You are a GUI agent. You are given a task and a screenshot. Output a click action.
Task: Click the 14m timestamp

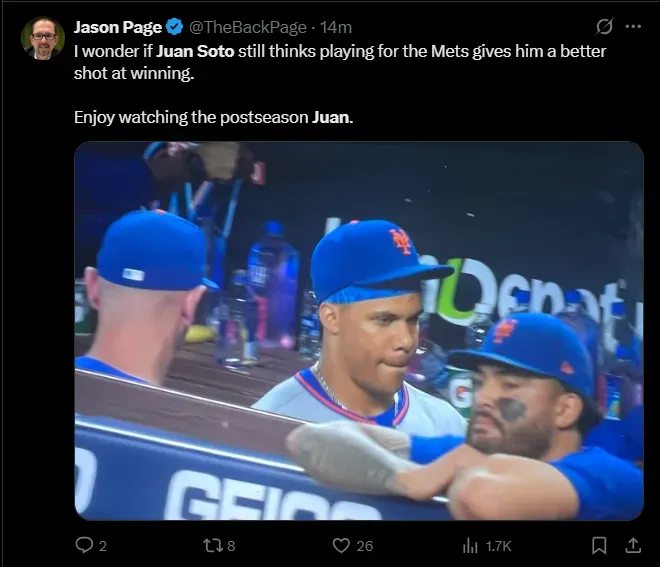(336, 27)
